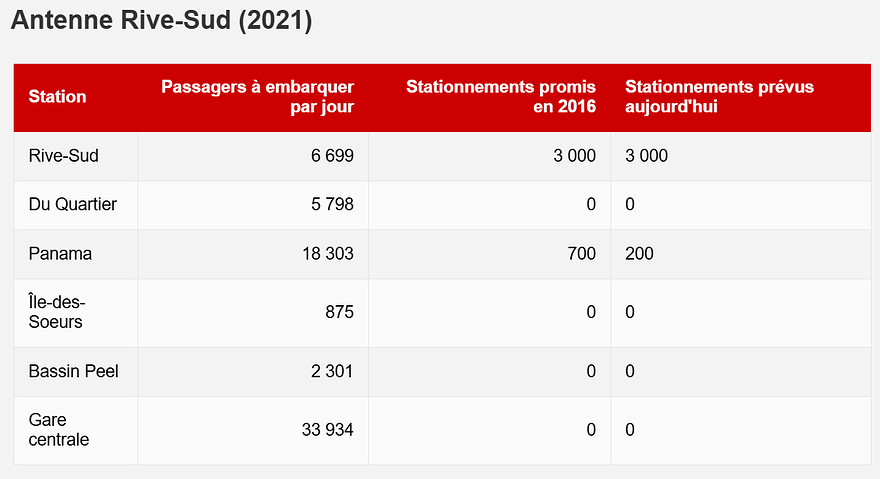Select the 'Stationnements prévus aujourd'hui' column header

click(719, 97)
